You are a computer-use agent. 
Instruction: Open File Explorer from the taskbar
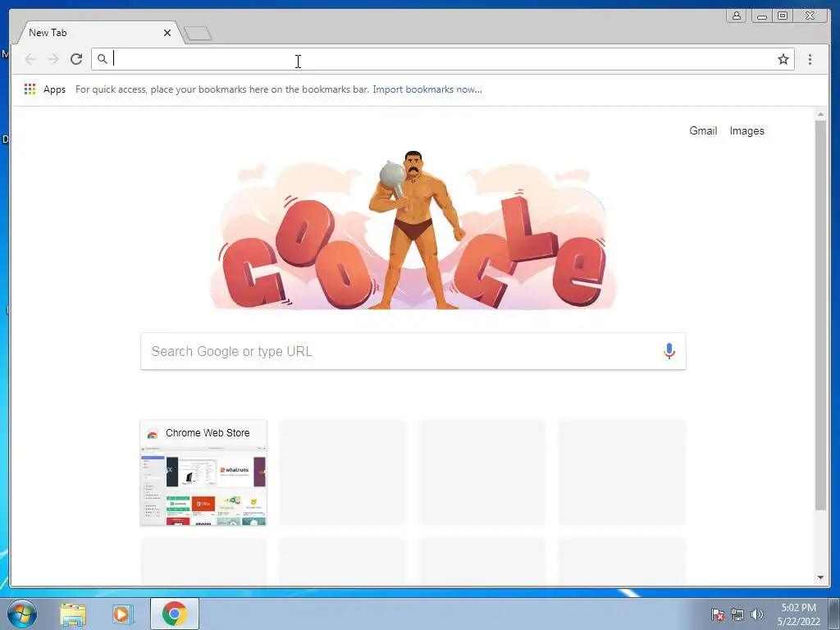(x=73, y=614)
